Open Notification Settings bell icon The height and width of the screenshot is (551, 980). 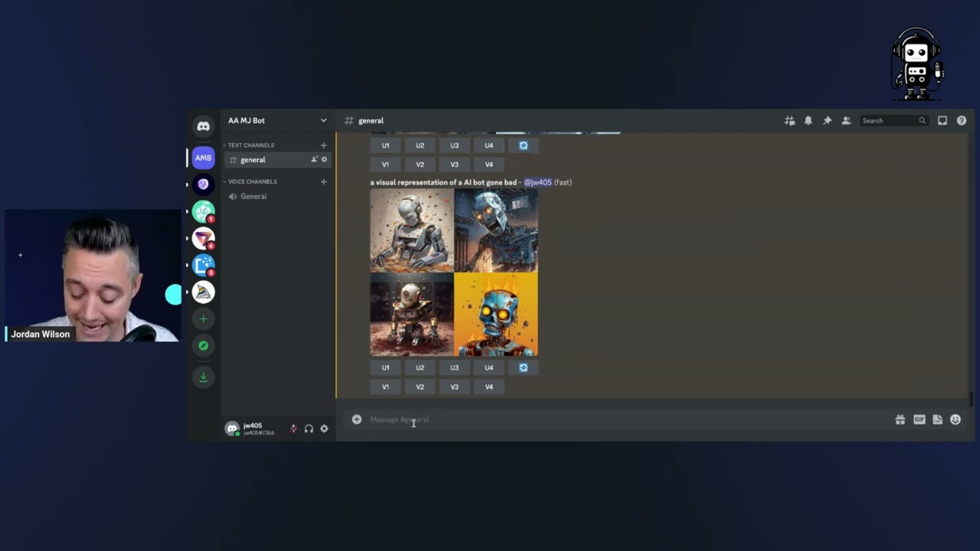(808, 121)
